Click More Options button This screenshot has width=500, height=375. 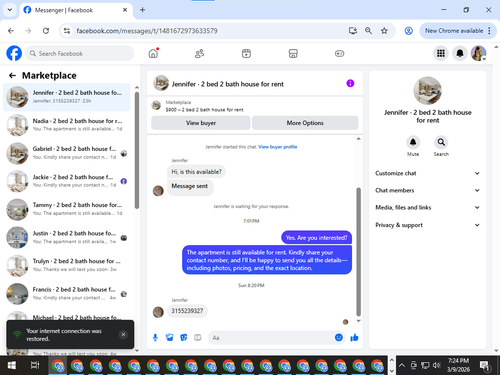point(305,123)
